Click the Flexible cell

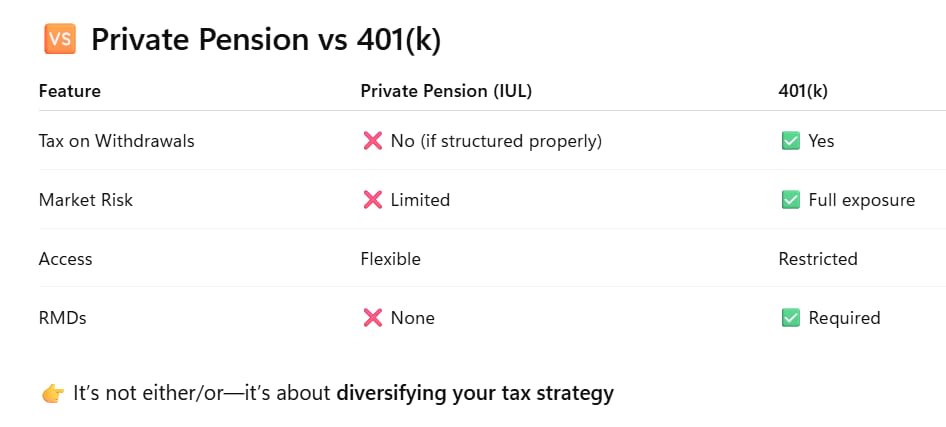(x=390, y=259)
